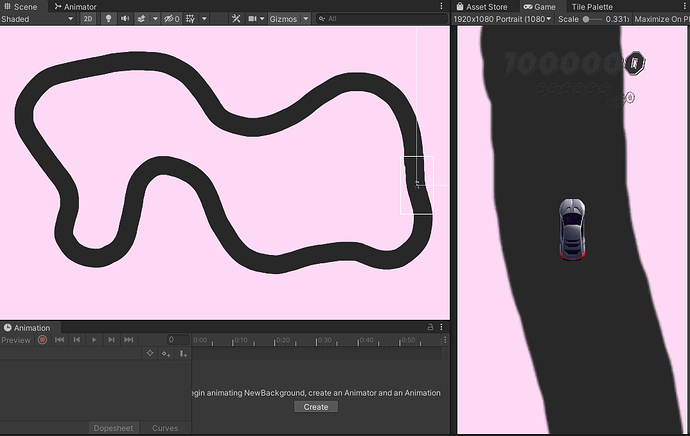
Task: Click the Scene search field
Action: 382,19
